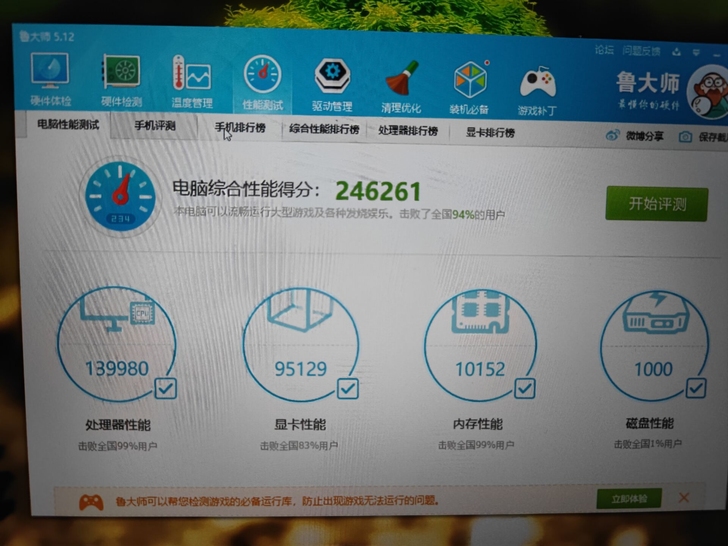The image size is (728, 546).
Task: Open the 论坛 forum link
Action: (x=604, y=50)
